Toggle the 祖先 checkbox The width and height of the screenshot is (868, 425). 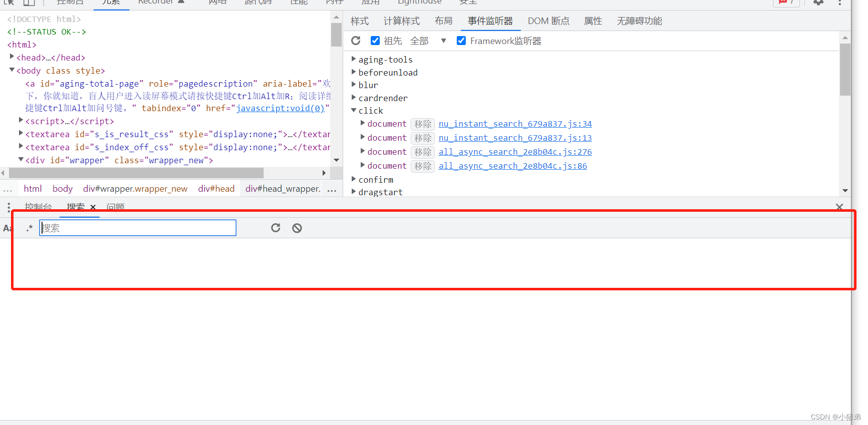click(x=375, y=41)
